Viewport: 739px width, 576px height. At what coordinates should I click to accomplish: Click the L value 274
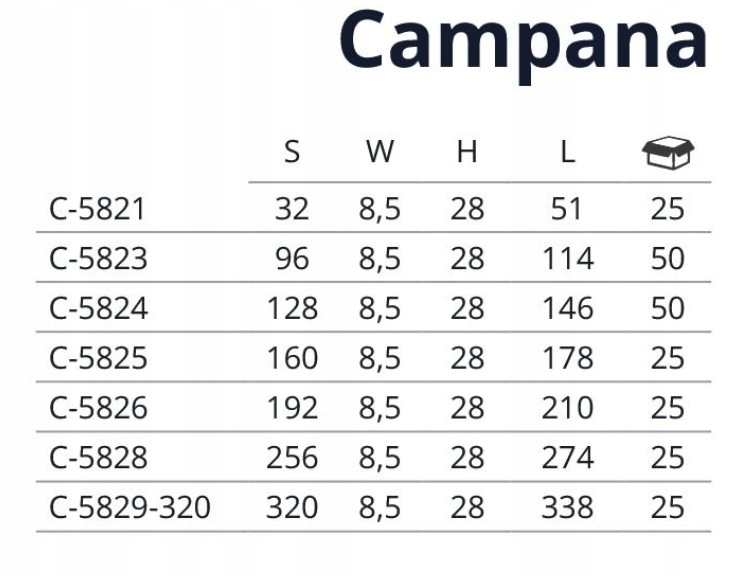568,458
